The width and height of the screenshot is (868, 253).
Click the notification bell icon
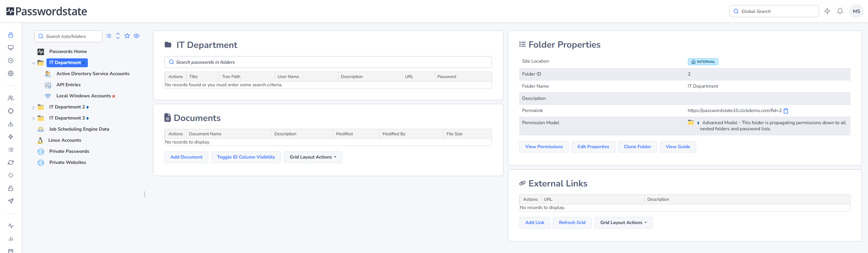tap(840, 11)
